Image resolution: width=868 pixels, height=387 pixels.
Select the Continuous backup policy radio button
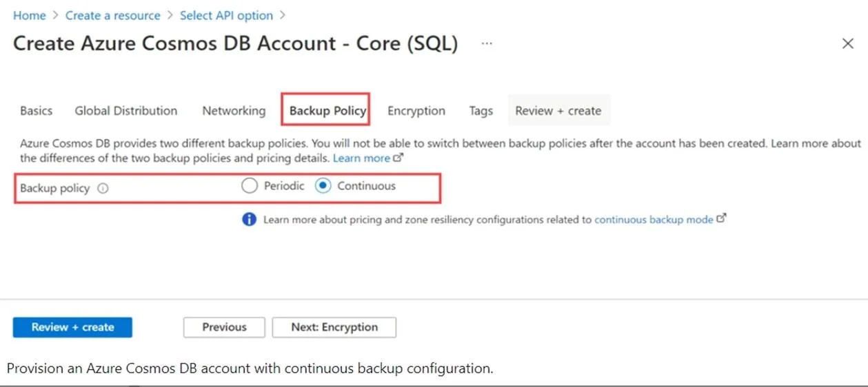[x=323, y=186]
